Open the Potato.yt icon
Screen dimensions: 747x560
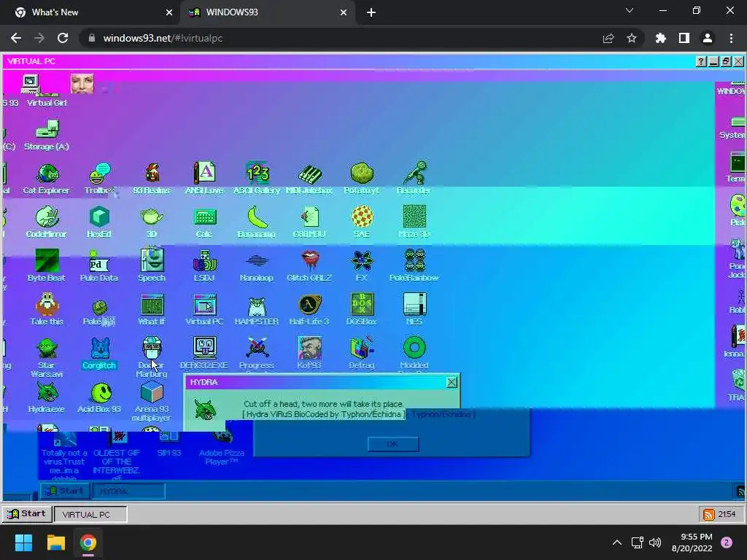[x=362, y=179]
